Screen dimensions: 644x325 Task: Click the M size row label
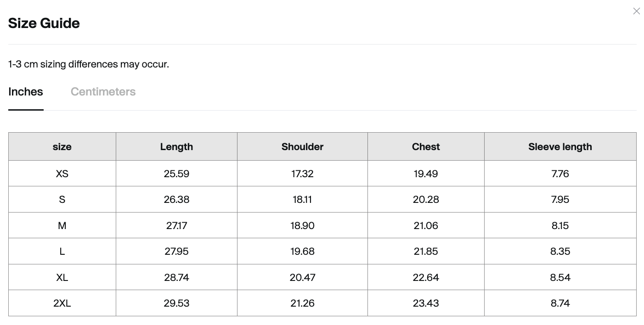tap(62, 225)
